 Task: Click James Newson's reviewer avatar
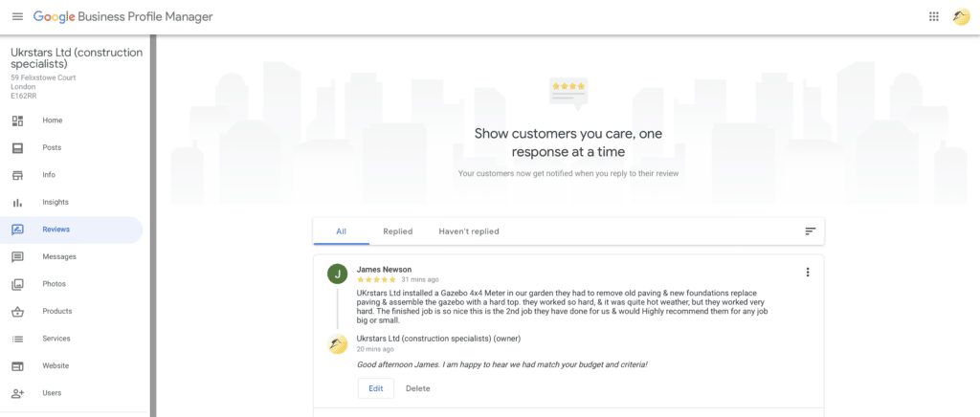pyautogui.click(x=337, y=274)
